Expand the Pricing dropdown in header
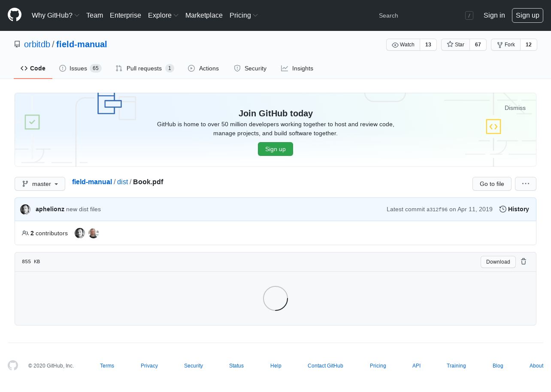551x392 pixels. (x=244, y=15)
